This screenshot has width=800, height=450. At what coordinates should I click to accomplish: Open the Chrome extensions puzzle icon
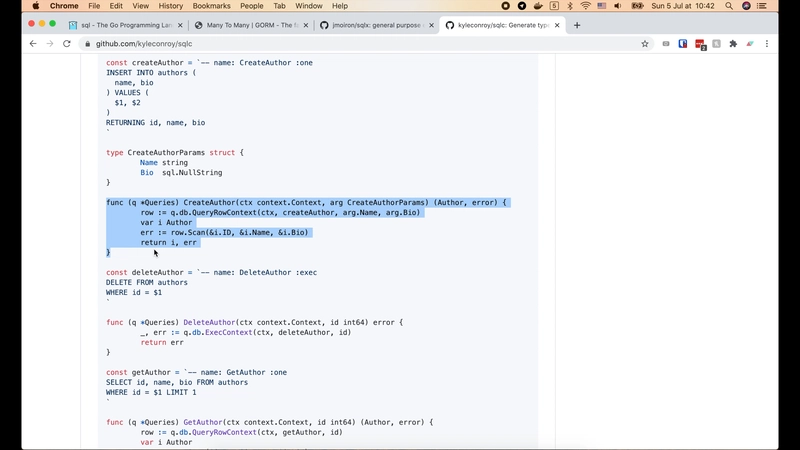tap(733, 44)
